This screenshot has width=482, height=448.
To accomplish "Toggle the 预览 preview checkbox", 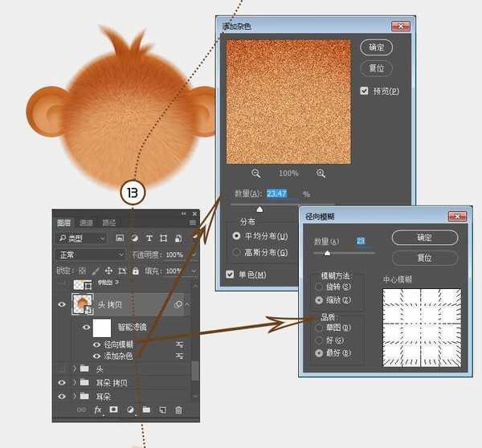I will point(365,91).
